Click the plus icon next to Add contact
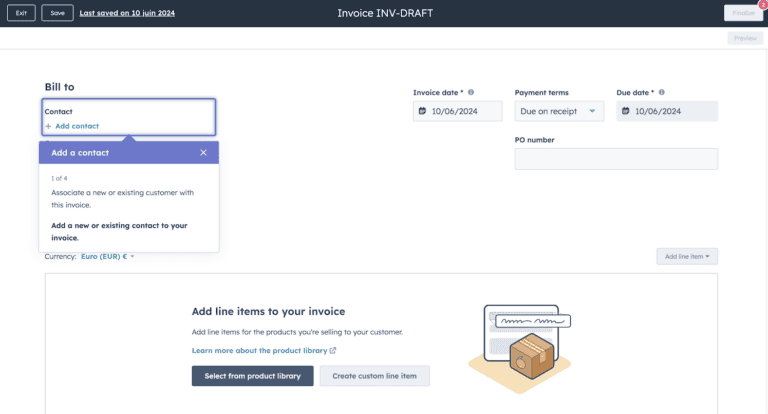This screenshot has width=768, height=414. point(48,126)
